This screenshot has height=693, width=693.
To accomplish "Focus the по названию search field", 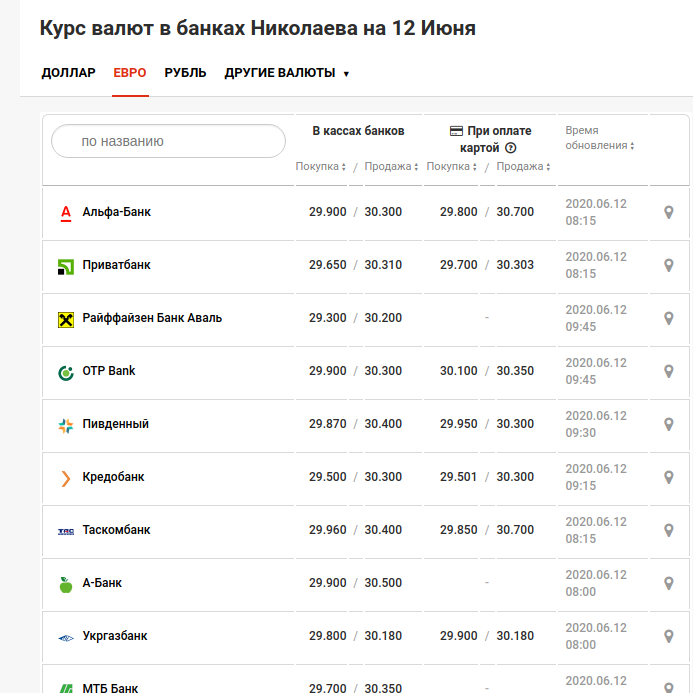I will pos(168,141).
